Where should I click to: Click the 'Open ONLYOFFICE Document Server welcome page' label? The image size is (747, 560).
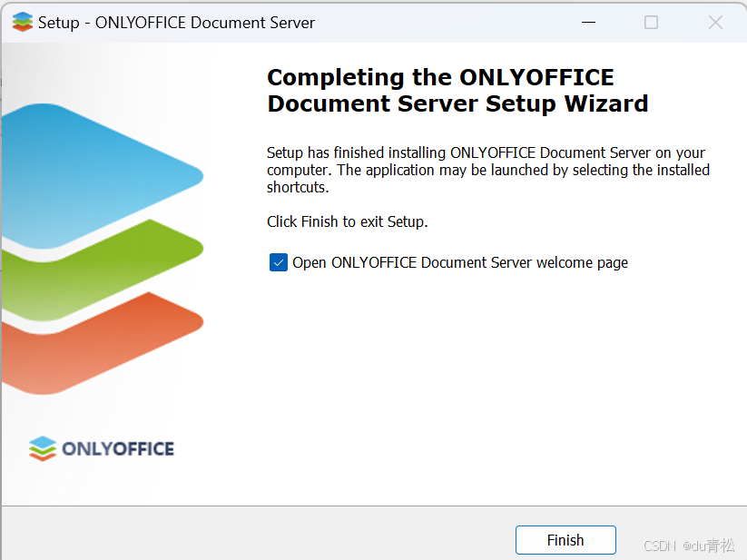pos(460,263)
